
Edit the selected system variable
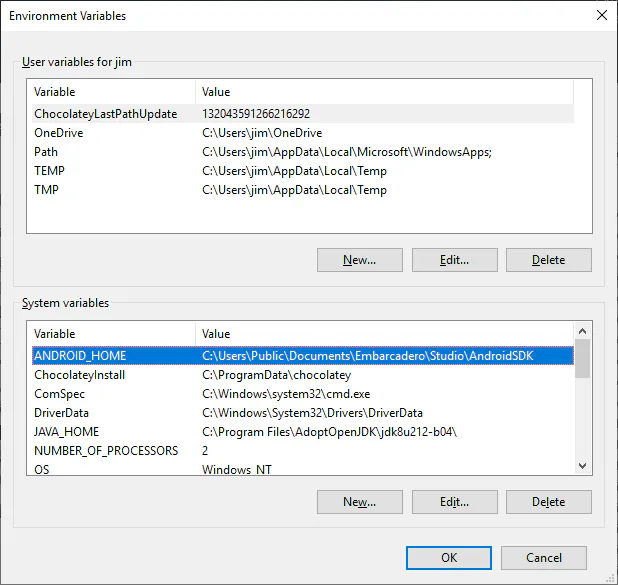point(454,502)
